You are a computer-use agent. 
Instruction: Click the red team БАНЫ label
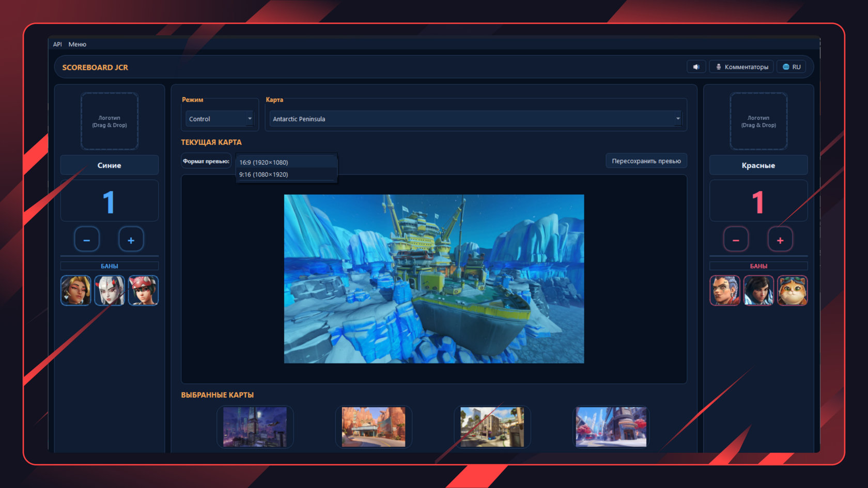tap(758, 266)
